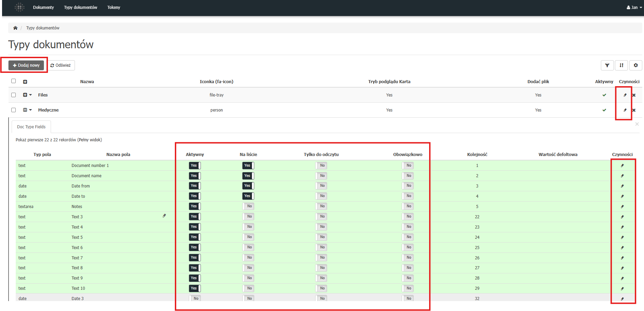Edit the Files document type
This screenshot has height=311, width=644.
pos(625,95)
